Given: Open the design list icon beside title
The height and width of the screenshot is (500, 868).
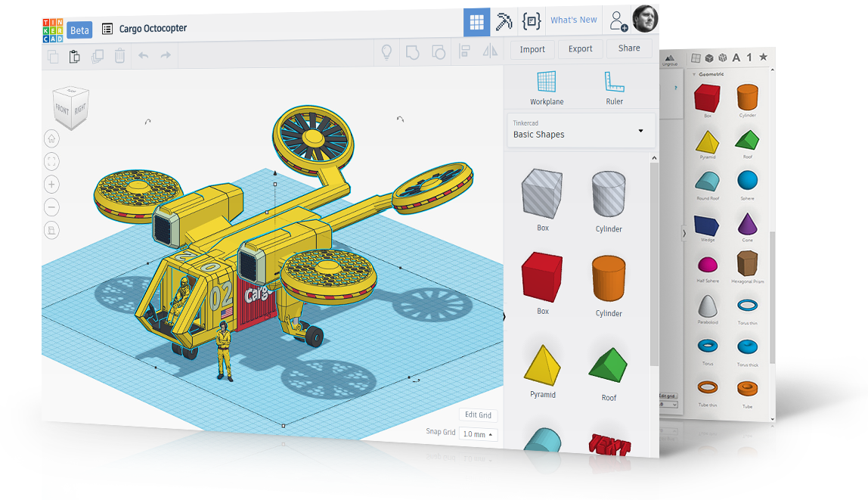Looking at the screenshot, I should [x=107, y=29].
